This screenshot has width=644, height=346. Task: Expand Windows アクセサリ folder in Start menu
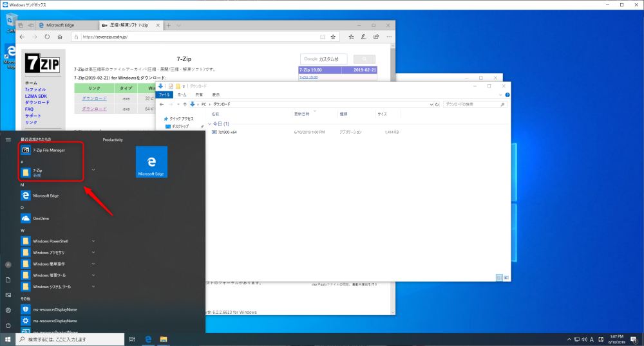click(x=93, y=253)
